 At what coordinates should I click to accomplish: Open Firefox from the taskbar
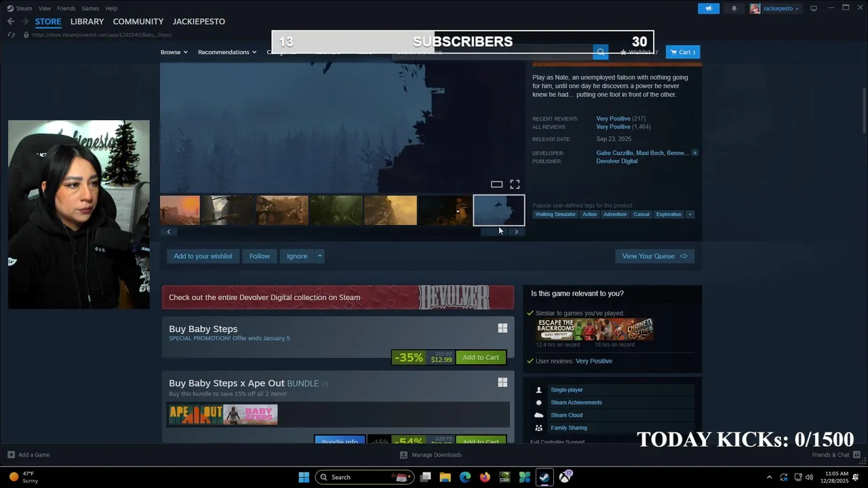[x=485, y=477]
